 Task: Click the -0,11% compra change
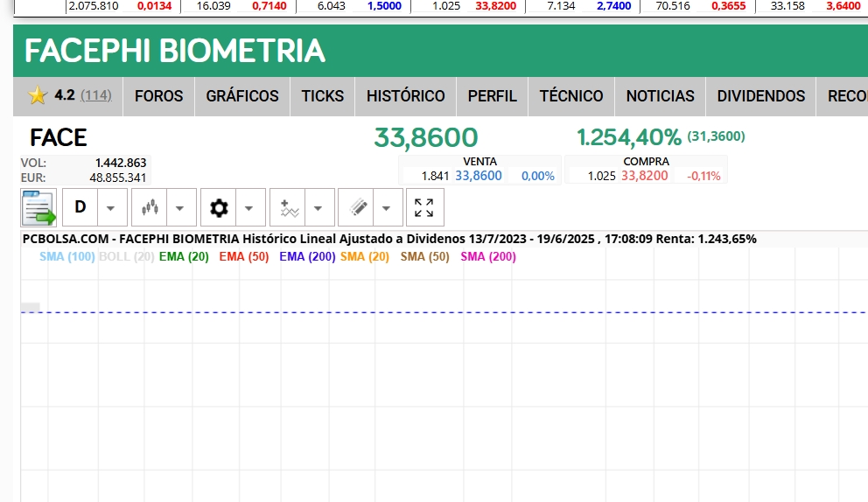[703, 176]
